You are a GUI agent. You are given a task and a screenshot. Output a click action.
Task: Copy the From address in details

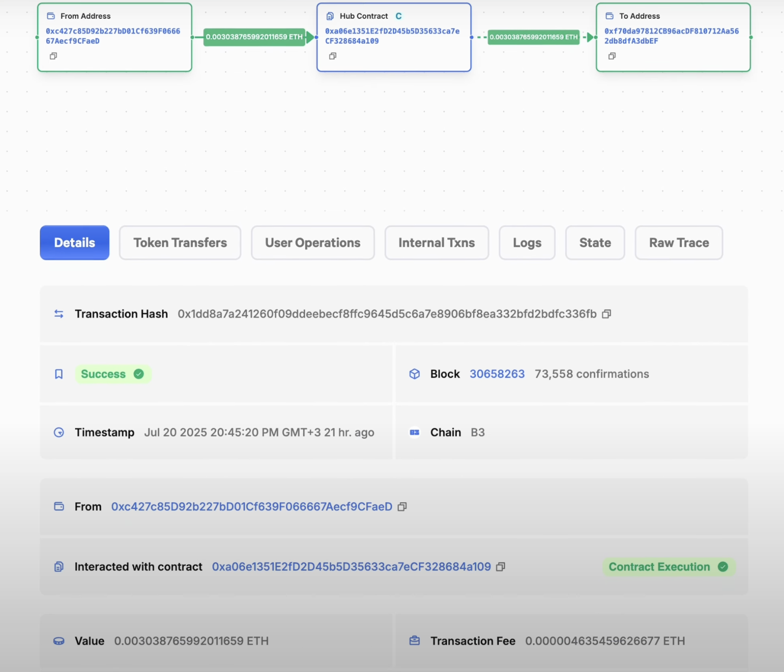(402, 507)
